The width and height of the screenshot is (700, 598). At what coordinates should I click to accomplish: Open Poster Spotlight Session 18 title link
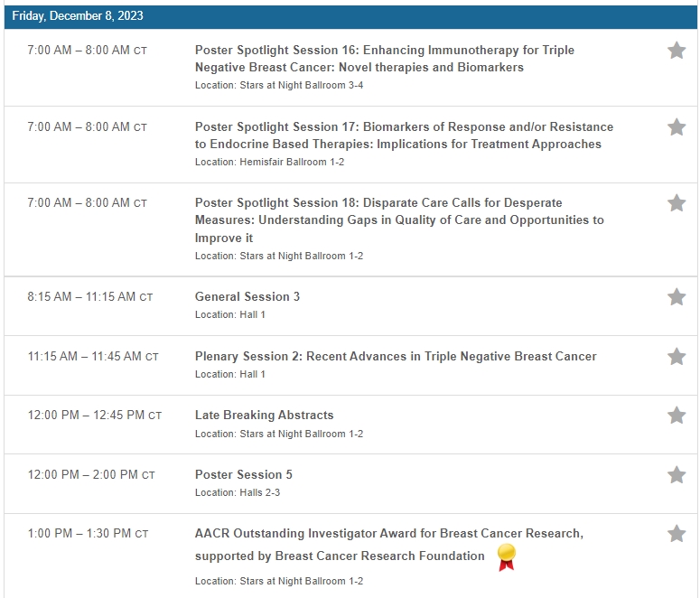pyautogui.click(x=399, y=220)
